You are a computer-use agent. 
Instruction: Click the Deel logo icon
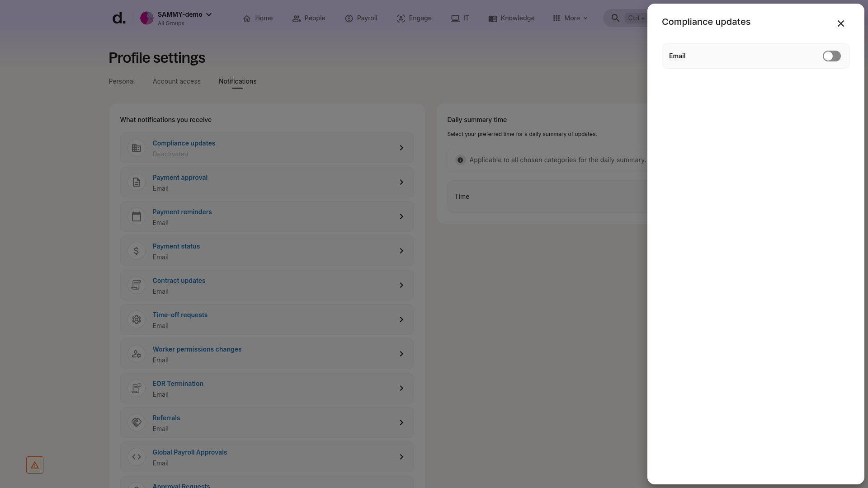click(x=119, y=18)
